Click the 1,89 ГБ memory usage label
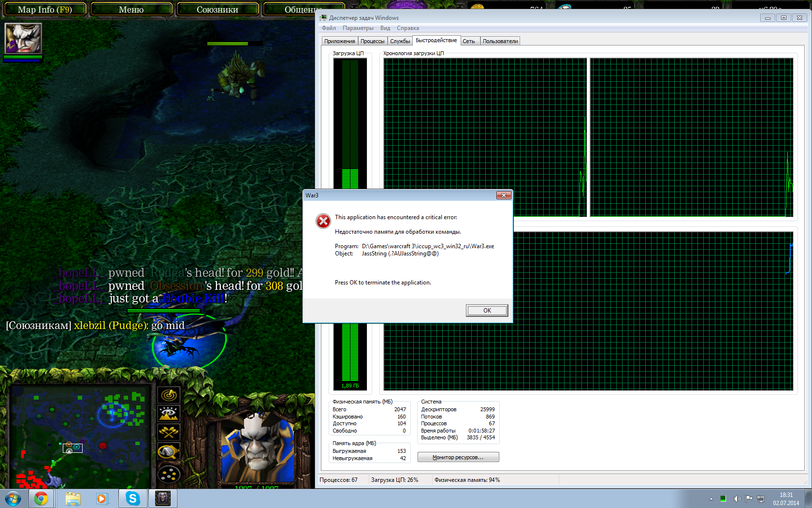Screen dimensions: 812x508 click(350, 386)
